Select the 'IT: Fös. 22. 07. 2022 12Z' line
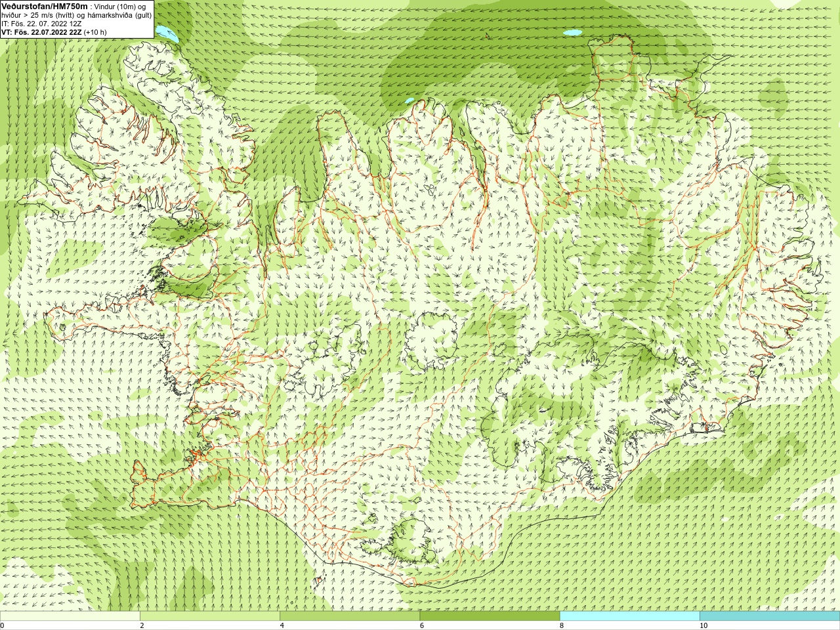Image resolution: width=840 pixels, height=630 pixels. (41, 24)
